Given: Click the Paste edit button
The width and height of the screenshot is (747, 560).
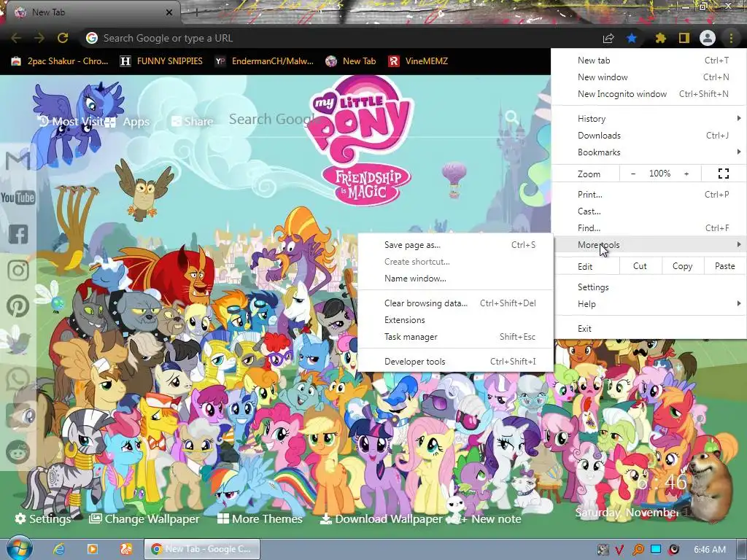Looking at the screenshot, I should pos(724,266).
